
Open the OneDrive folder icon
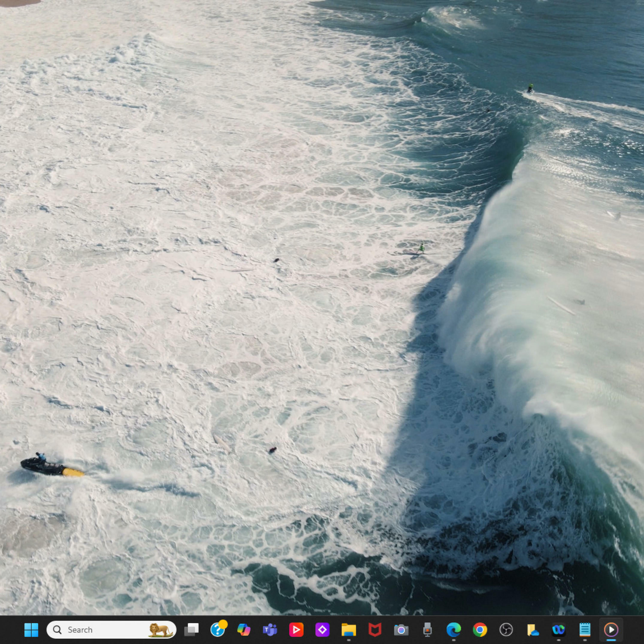pyautogui.click(x=532, y=630)
